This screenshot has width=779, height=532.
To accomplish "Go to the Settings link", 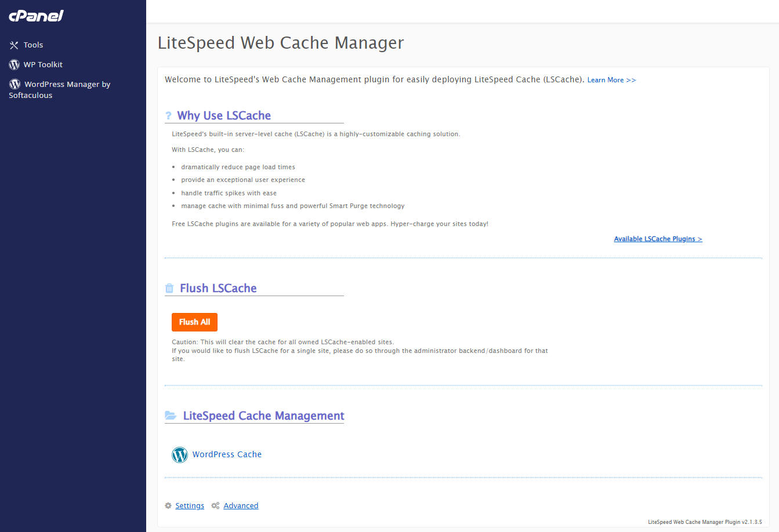I will click(x=190, y=506).
